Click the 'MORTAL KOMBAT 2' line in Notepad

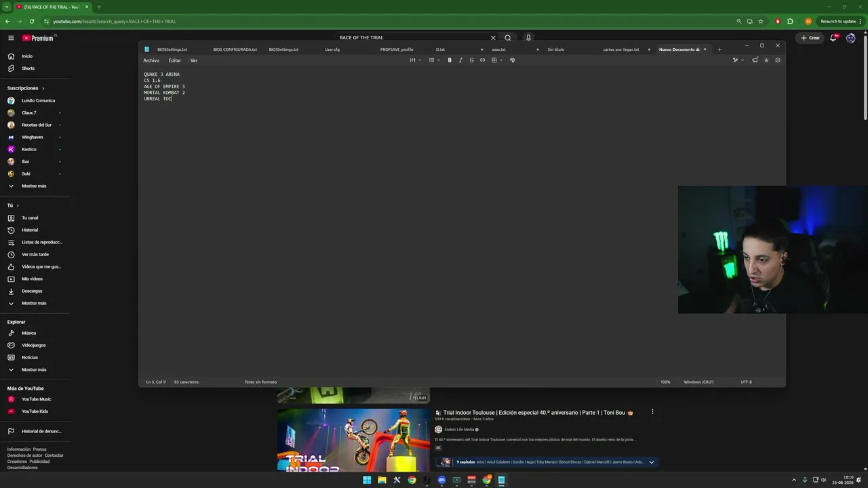coord(164,93)
